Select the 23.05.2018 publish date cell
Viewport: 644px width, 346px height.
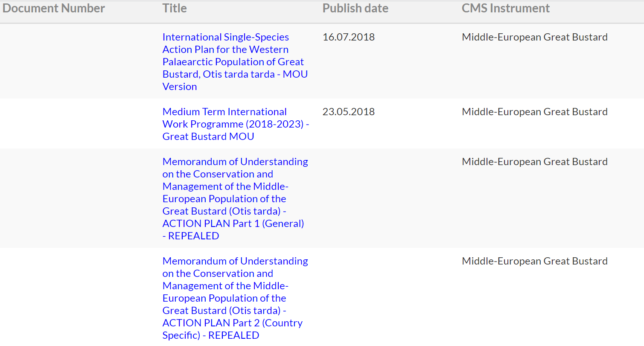tap(349, 112)
